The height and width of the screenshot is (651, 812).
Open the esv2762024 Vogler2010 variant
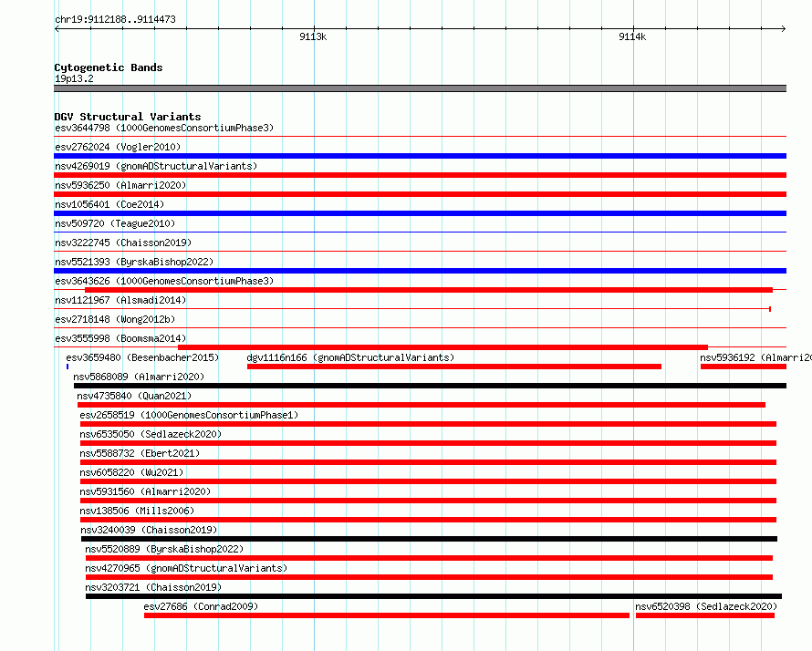(x=118, y=147)
